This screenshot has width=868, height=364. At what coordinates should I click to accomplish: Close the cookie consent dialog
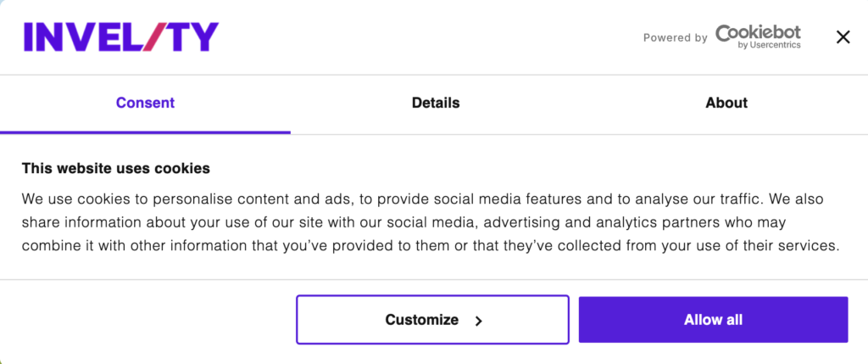tap(843, 36)
